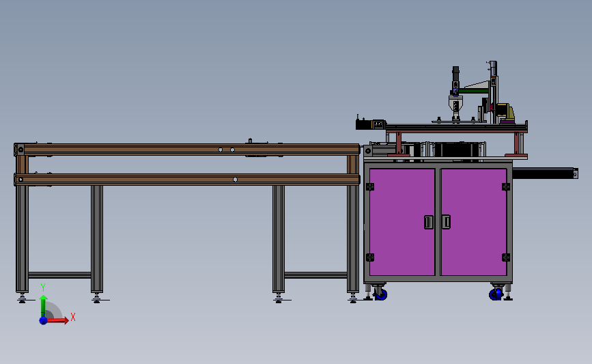Select the bottom hinge of the right door

point(506,257)
